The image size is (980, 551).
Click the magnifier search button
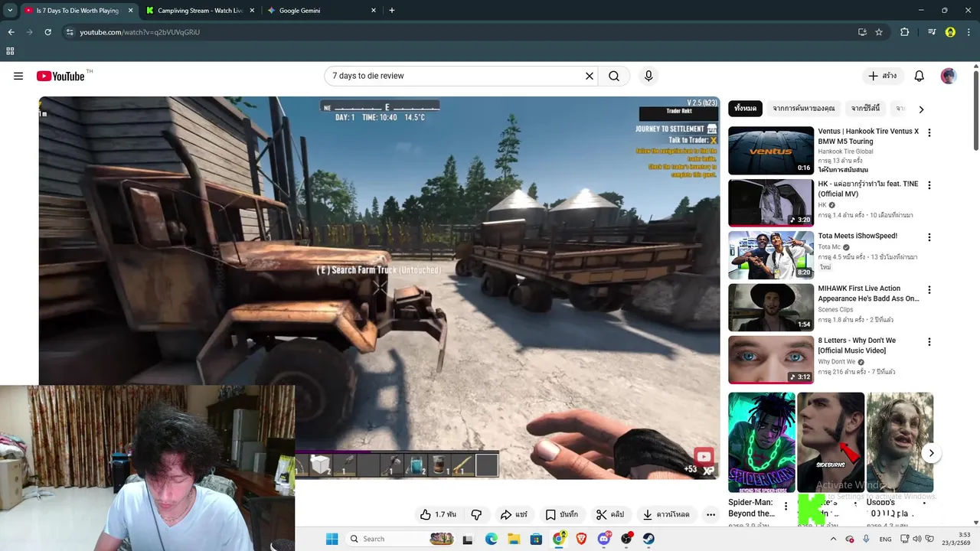click(614, 76)
